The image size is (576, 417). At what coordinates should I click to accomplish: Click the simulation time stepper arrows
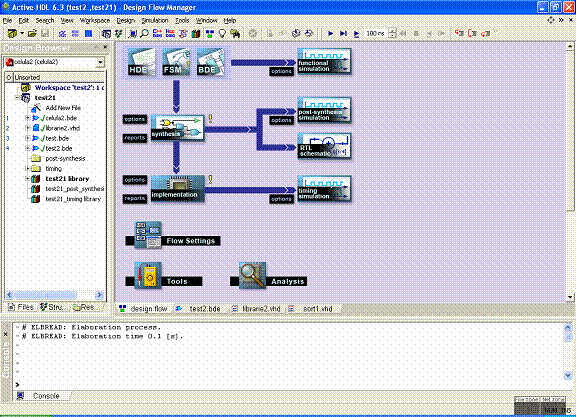(x=392, y=33)
